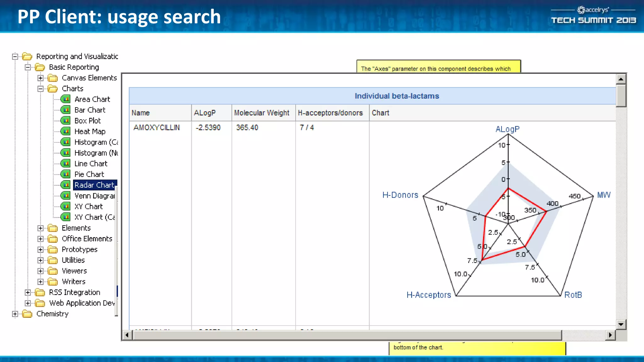This screenshot has height=362, width=644.
Task: Collapse the Reporting and Visualization node
Action: [15, 57]
